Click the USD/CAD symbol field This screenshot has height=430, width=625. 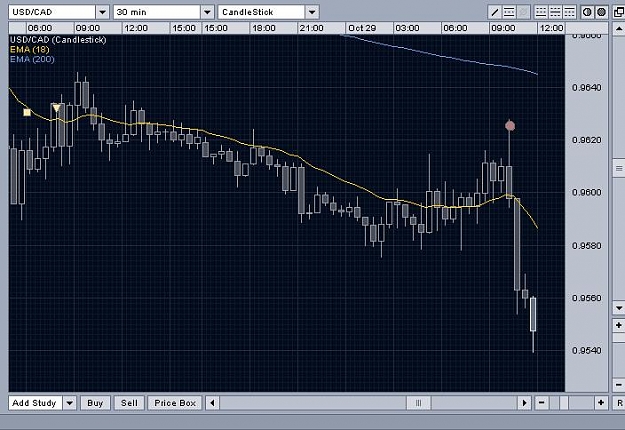click(x=52, y=12)
